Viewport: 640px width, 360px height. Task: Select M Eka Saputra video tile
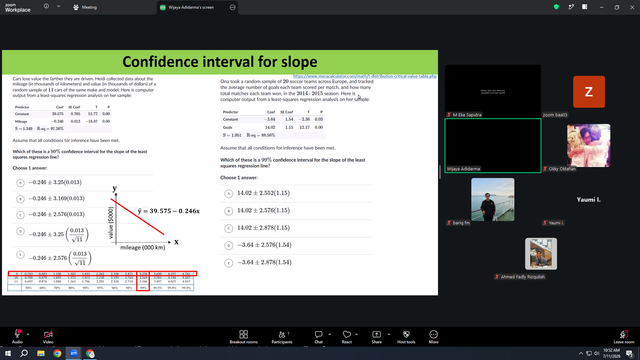(x=493, y=91)
